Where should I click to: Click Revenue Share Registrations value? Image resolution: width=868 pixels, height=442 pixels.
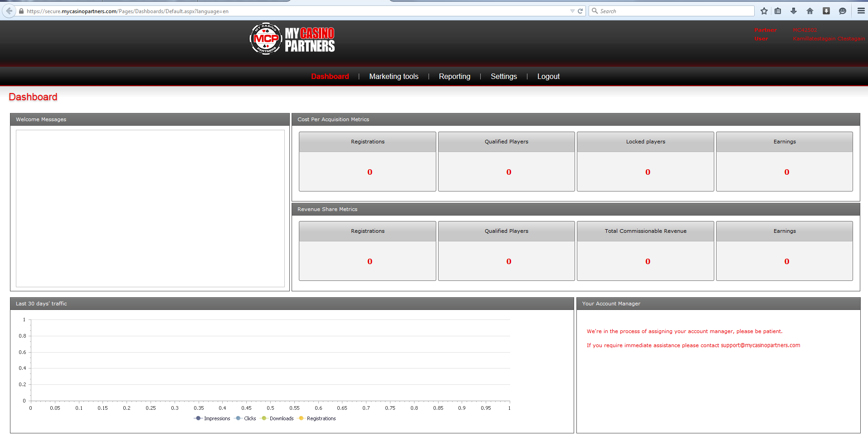(370, 261)
